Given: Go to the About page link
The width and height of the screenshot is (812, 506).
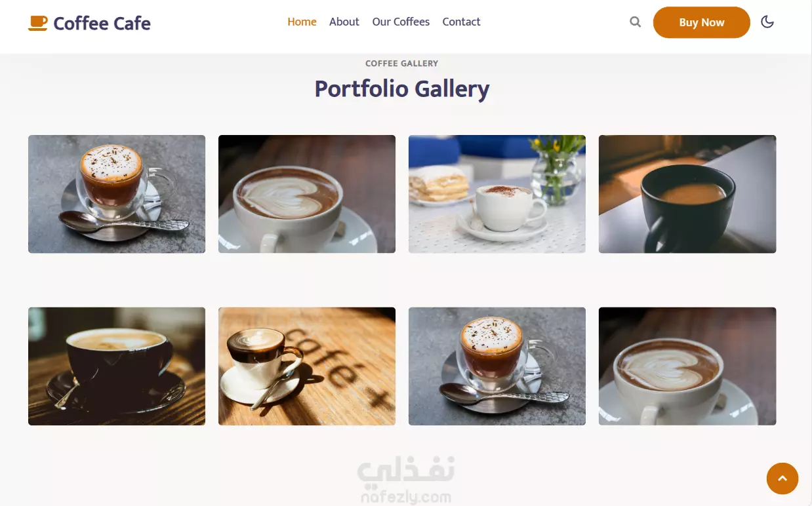Looking at the screenshot, I should (x=344, y=22).
